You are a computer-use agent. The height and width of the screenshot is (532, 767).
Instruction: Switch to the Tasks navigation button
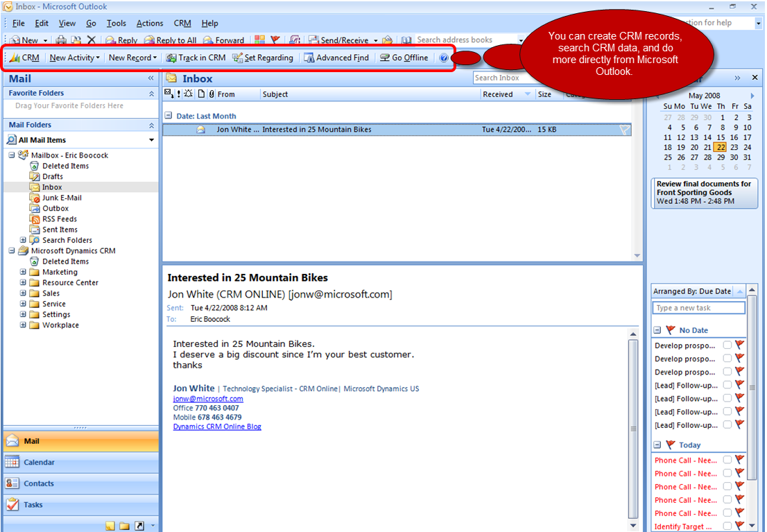[x=81, y=504]
